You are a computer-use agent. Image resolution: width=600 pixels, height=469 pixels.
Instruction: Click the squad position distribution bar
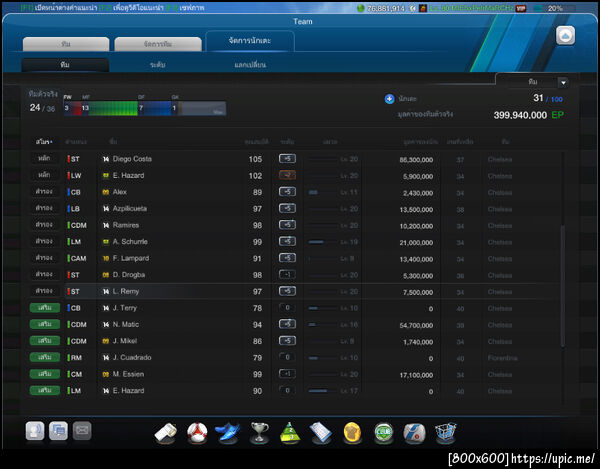145,108
